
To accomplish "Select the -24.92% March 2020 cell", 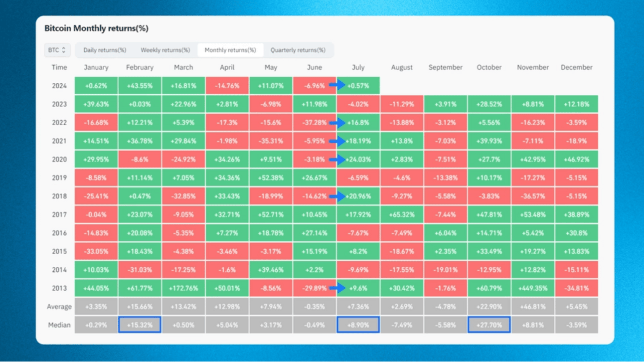I will 183,160.
